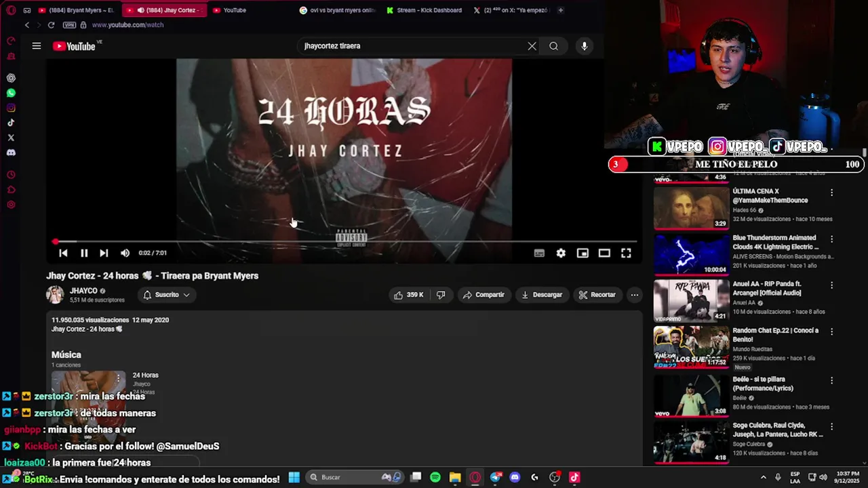Click the 'Recortar' clip button

[597, 295]
